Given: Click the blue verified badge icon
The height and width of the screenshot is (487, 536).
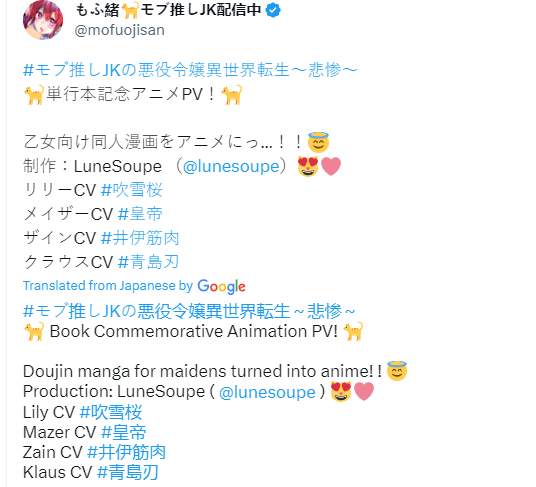Looking at the screenshot, I should [x=273, y=10].
